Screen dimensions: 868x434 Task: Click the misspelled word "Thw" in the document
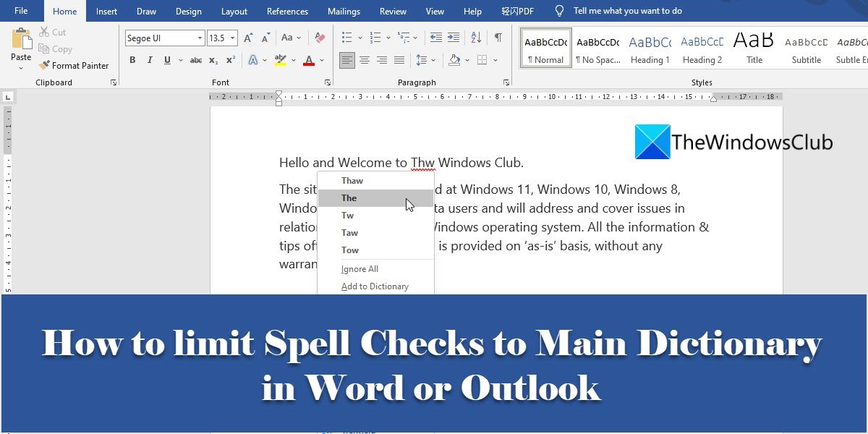click(422, 163)
